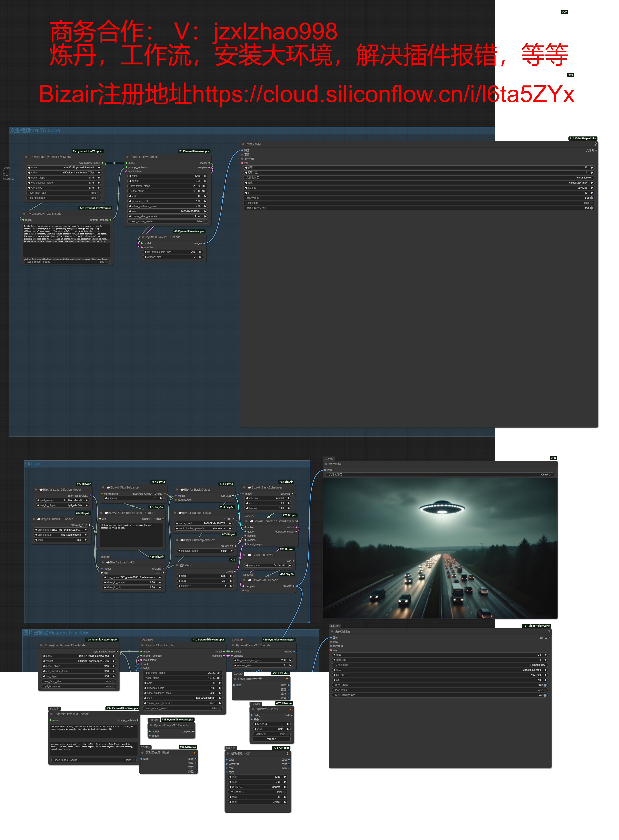Increase 帧率 with right arrow in #14 合并为视频

point(592,168)
